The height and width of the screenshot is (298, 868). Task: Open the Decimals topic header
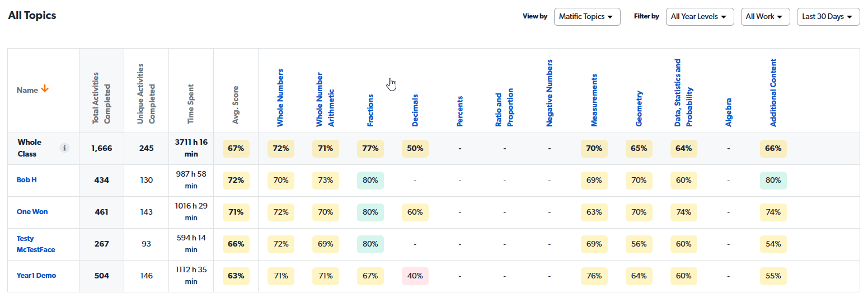tap(415, 110)
